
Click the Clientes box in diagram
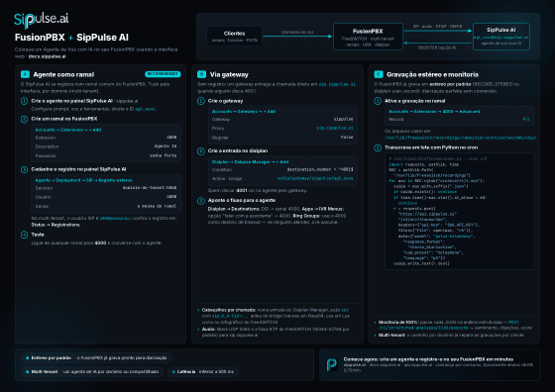pos(234,36)
